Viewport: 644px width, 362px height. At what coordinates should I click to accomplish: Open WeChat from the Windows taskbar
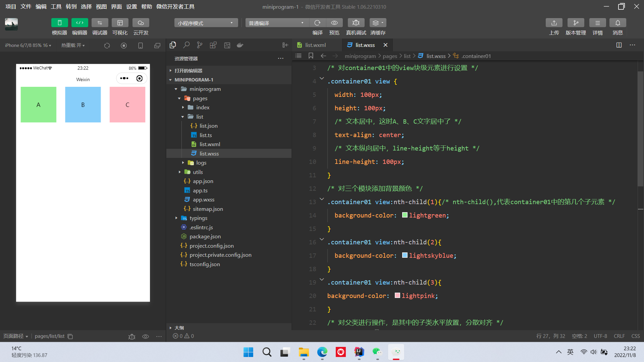(377, 352)
